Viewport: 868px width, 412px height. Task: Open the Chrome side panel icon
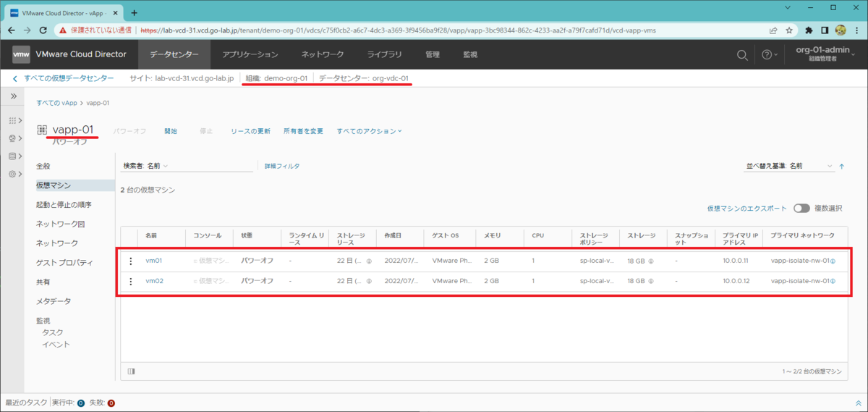point(824,30)
